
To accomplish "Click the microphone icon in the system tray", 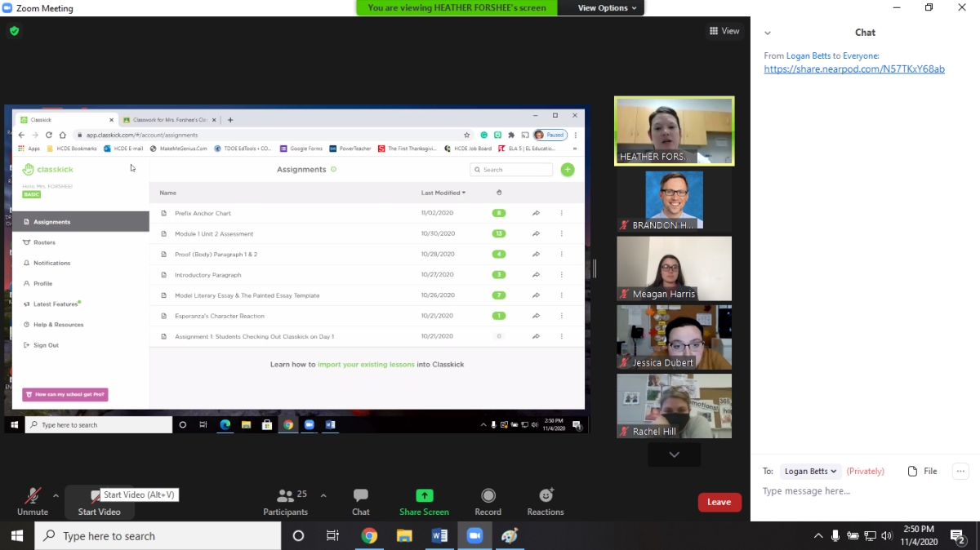I will pyautogui.click(x=835, y=536).
